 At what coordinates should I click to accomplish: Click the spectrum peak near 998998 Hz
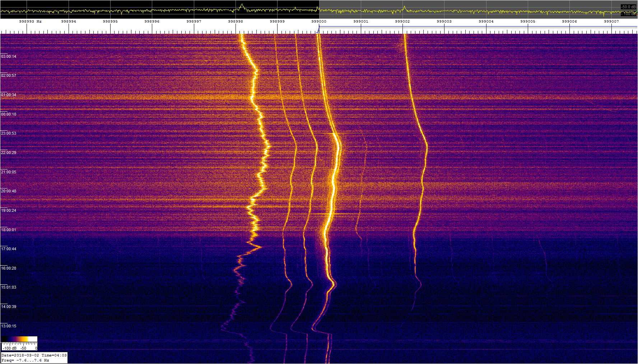242,5
